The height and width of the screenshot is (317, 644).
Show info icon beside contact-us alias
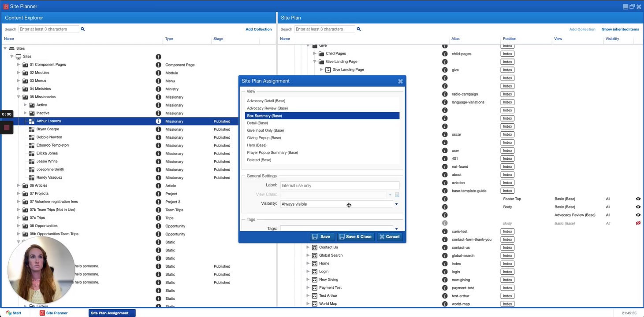point(445,247)
